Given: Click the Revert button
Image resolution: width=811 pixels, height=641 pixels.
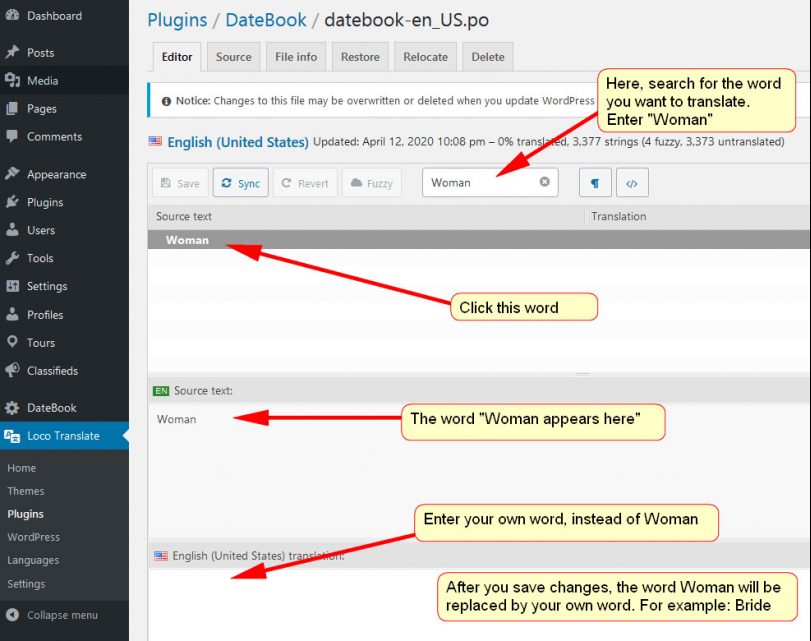Looking at the screenshot, I should click(x=305, y=183).
